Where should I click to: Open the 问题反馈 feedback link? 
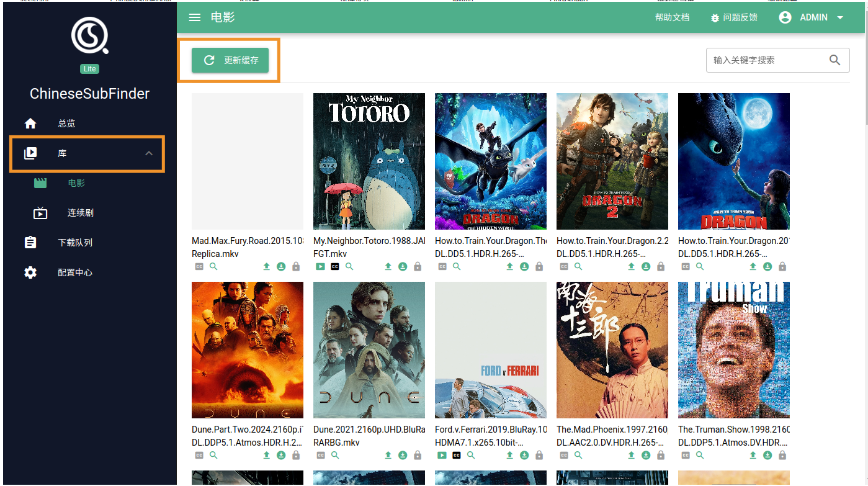click(734, 17)
